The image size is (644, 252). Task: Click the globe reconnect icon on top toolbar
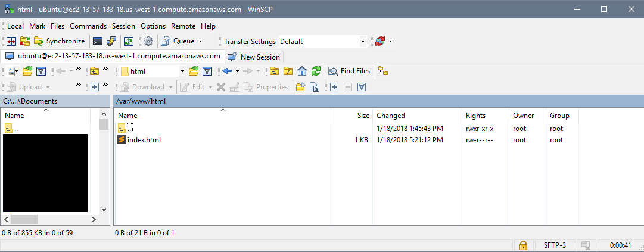tap(380, 41)
